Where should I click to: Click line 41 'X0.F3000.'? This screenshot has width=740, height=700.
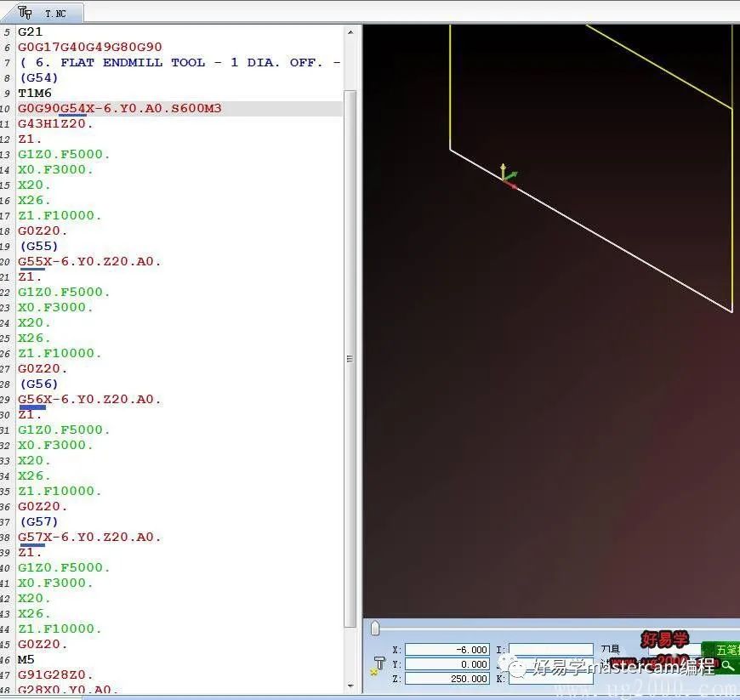coord(55,583)
